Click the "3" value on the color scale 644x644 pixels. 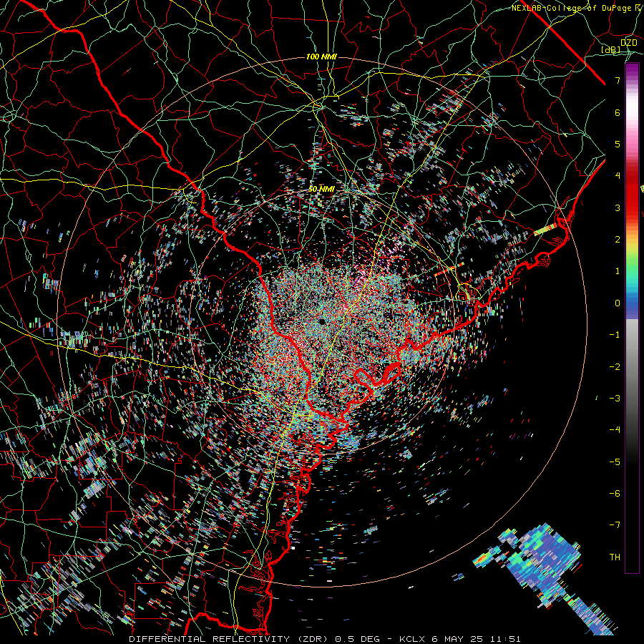[618, 208]
